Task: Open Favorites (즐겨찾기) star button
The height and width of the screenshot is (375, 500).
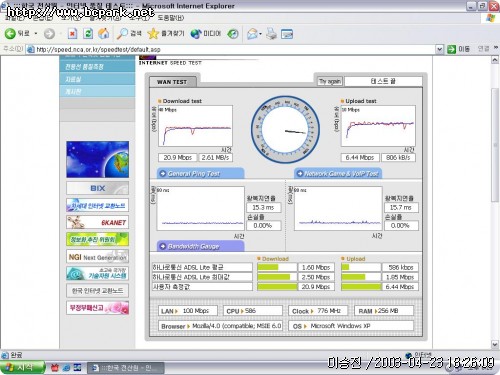Action: pyautogui.click(x=166, y=34)
